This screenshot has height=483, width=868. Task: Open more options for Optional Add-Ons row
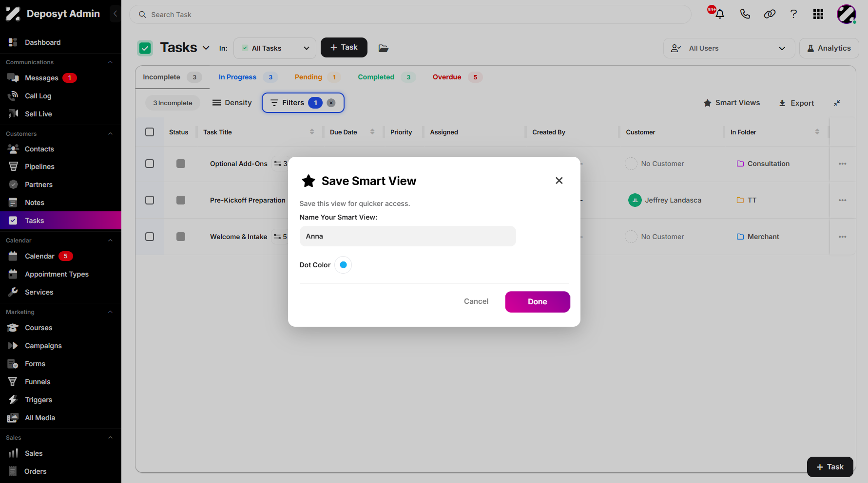point(843,164)
